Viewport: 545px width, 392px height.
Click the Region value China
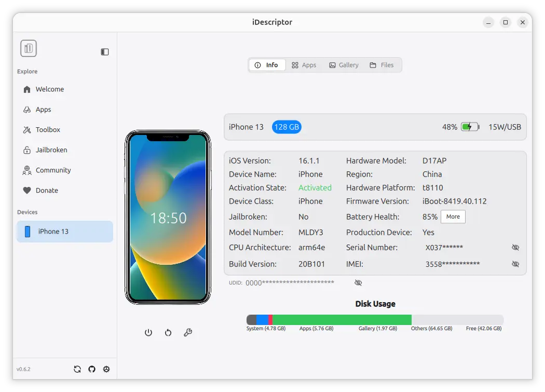coord(432,174)
